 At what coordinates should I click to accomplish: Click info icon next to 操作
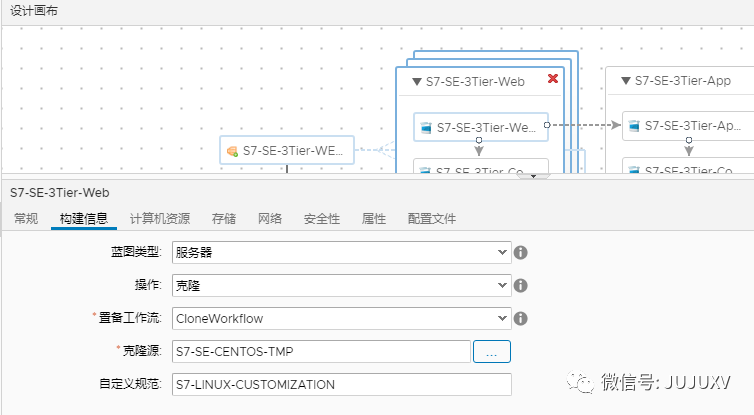(521, 286)
